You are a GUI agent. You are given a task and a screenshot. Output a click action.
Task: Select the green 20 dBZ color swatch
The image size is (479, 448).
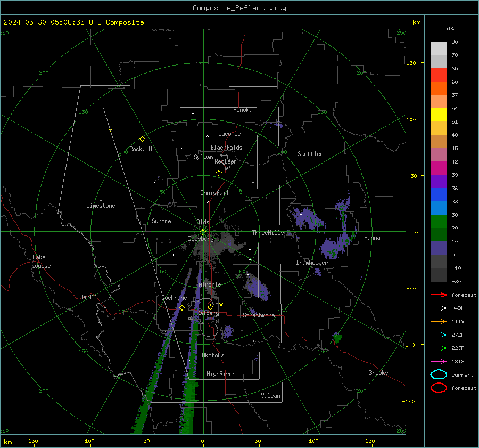pos(439,221)
